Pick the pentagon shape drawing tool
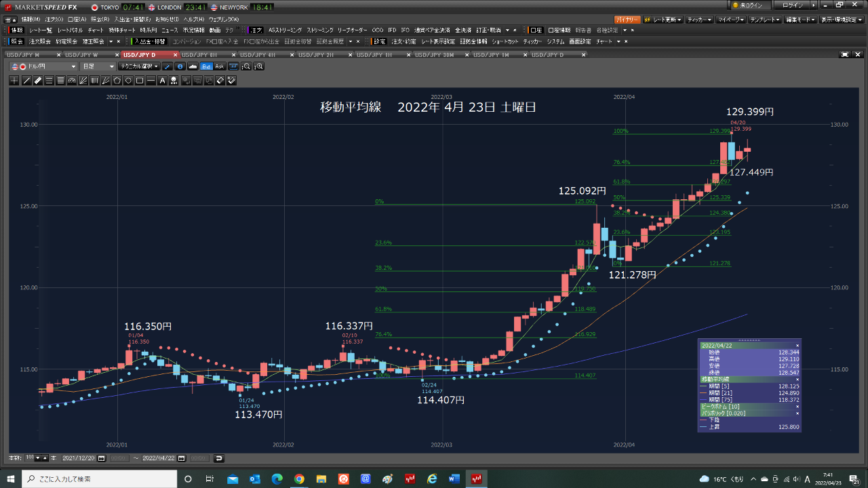Viewport: 868px width, 488px height. point(117,81)
